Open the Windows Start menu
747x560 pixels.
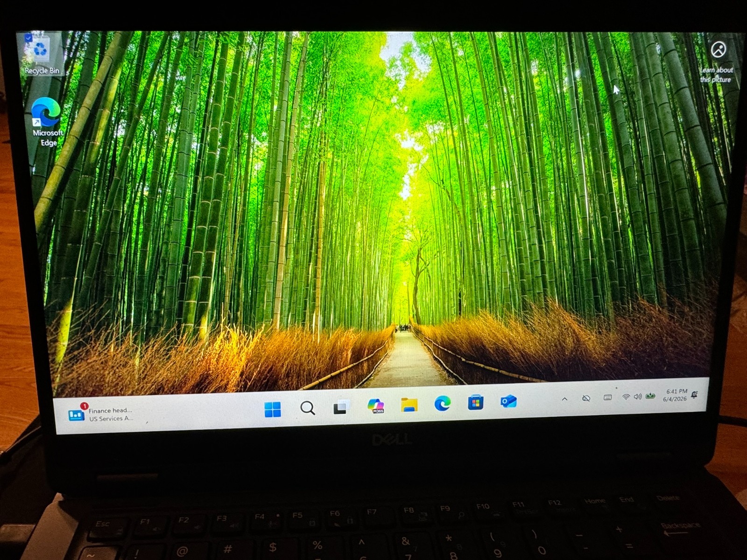273,409
